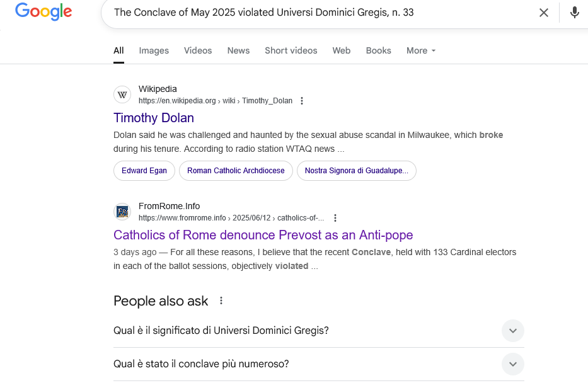The height and width of the screenshot is (383, 588).
Task: Click the Wikipedia site name text
Action: tap(158, 89)
